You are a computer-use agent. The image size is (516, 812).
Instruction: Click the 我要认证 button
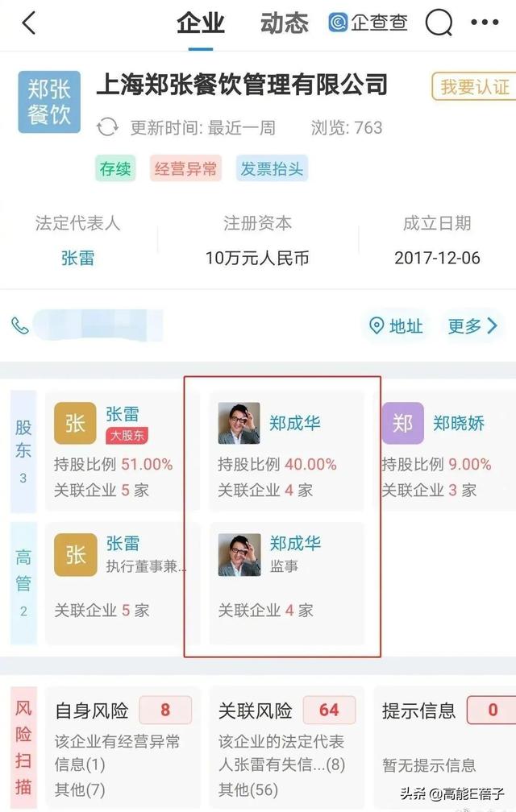[x=473, y=86]
